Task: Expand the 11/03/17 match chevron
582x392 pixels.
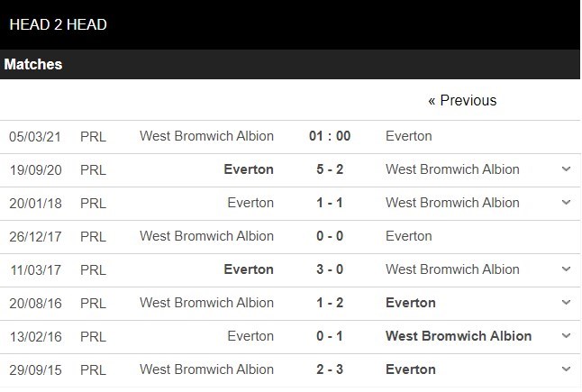Action: point(566,269)
